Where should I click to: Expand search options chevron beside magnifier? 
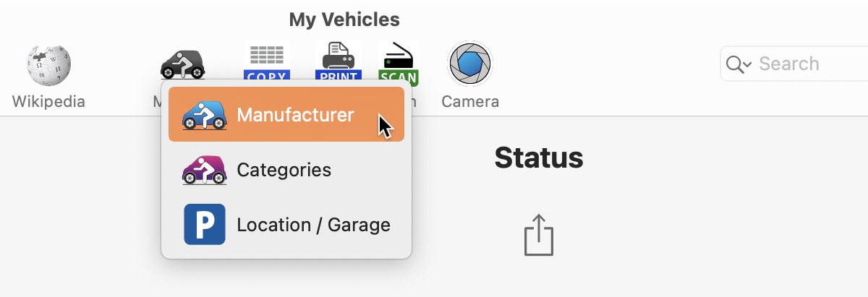pos(748,64)
